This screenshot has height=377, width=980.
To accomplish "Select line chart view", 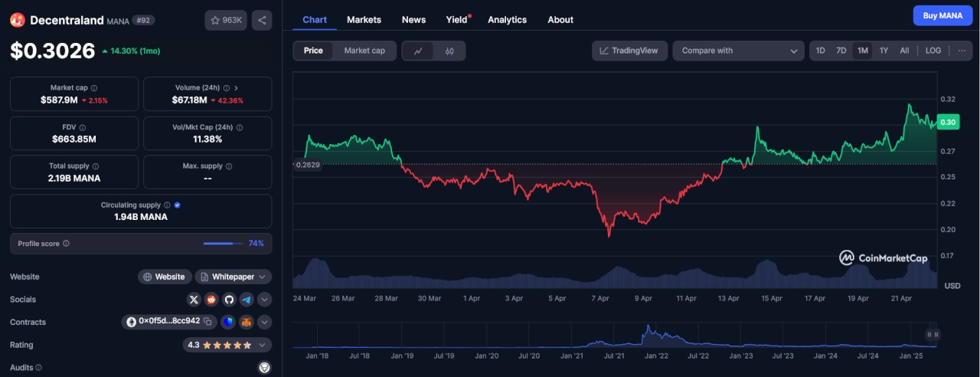I will coord(418,51).
